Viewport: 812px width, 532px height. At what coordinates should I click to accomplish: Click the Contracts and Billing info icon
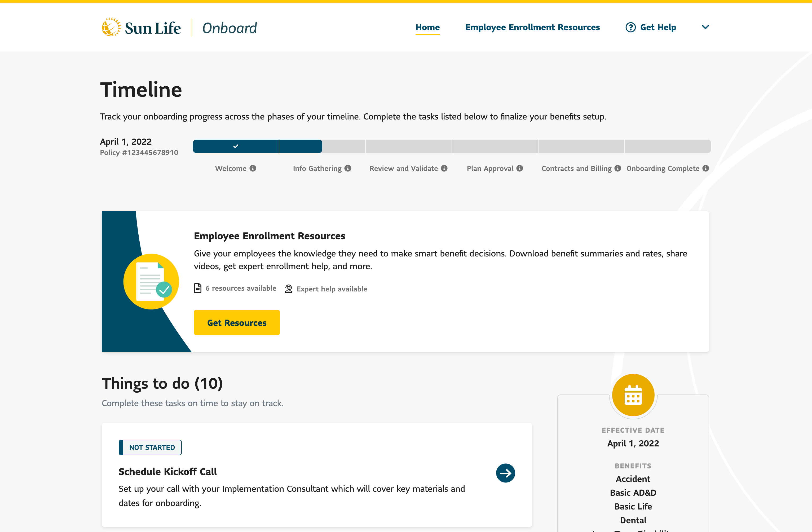[618, 168]
